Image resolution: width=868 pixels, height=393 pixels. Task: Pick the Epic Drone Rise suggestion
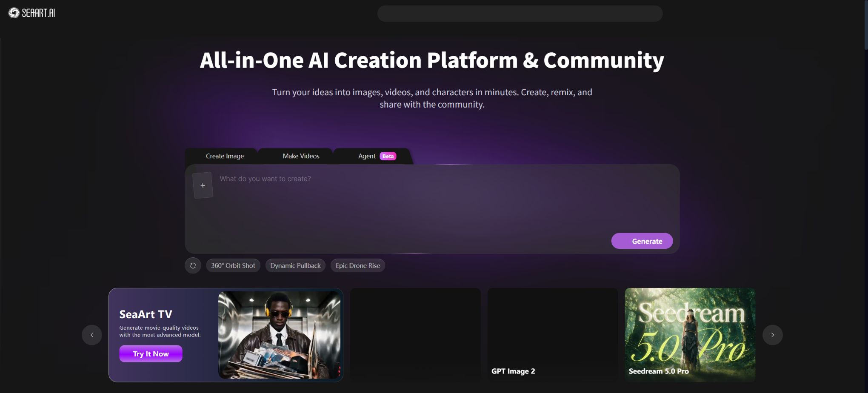(358, 266)
